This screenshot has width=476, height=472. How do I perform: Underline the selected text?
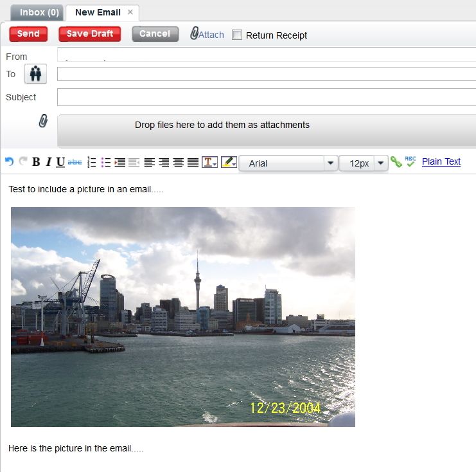tap(60, 163)
